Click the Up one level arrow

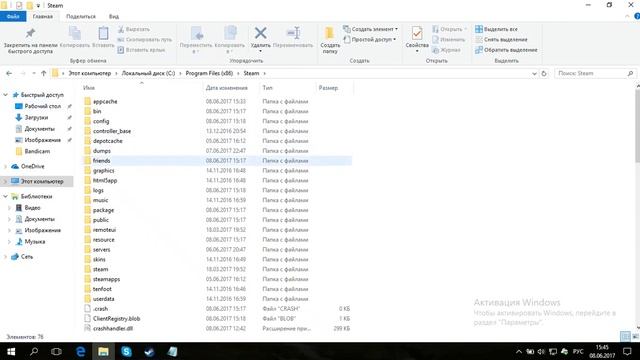tap(43, 73)
